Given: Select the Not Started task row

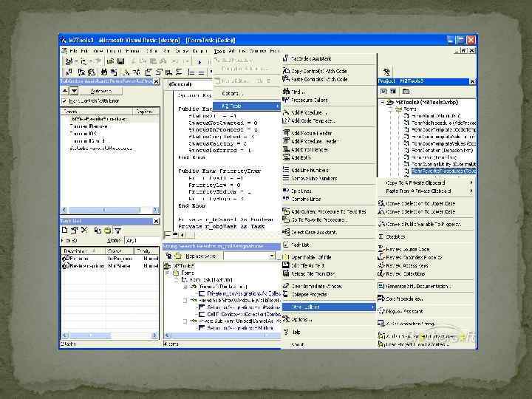Looking at the screenshot, I should point(110,266).
